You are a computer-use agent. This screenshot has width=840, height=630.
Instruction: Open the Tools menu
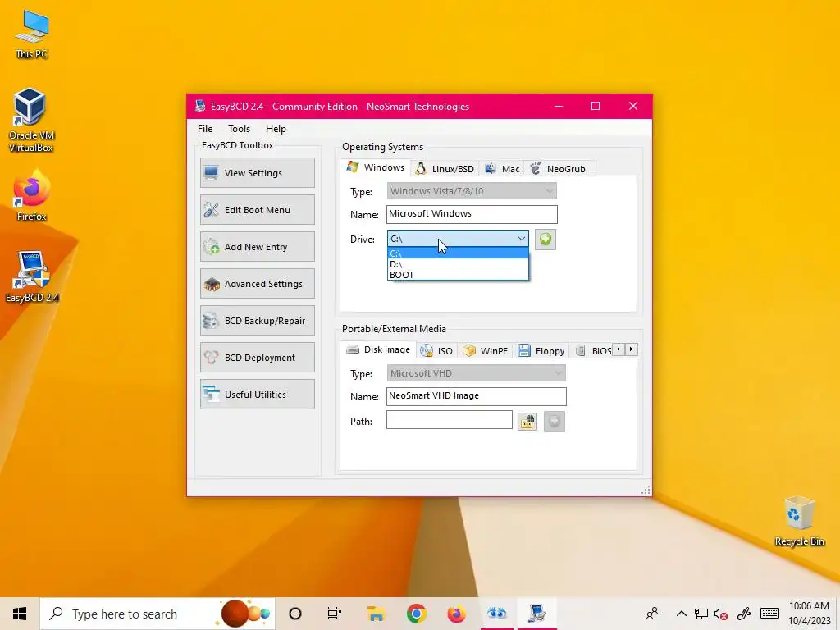[239, 129]
